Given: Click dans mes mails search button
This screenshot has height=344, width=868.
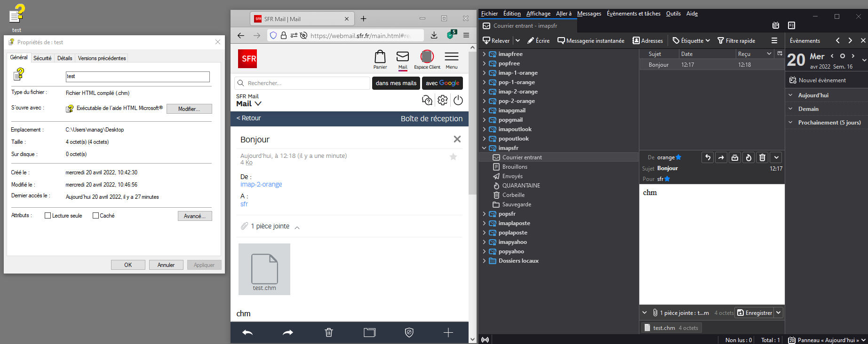Looking at the screenshot, I should coord(396,83).
